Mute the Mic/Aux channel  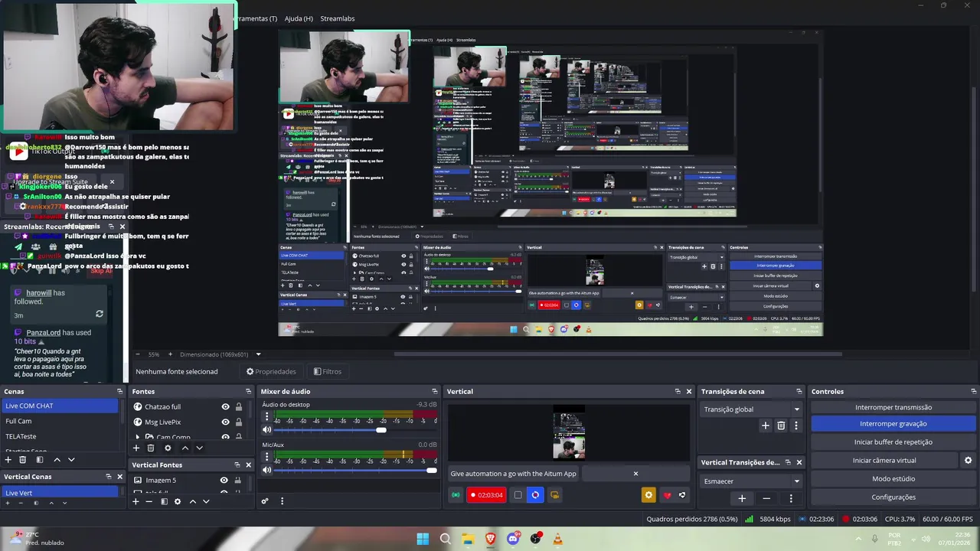coord(266,470)
